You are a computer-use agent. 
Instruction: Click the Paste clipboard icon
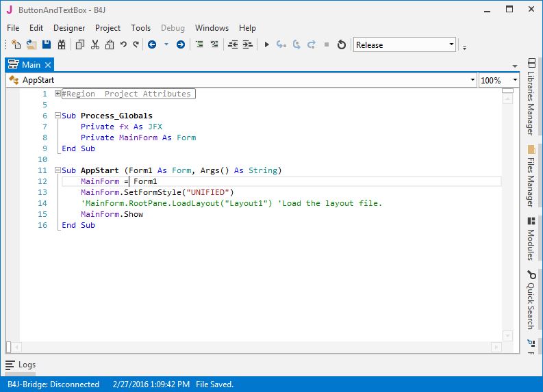coord(110,44)
